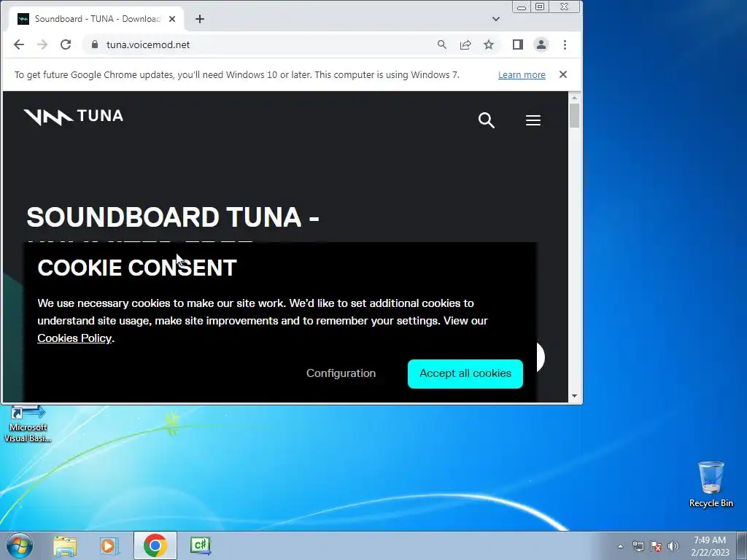Open the hamburger navigation menu
This screenshot has width=747, height=560.
533,120
